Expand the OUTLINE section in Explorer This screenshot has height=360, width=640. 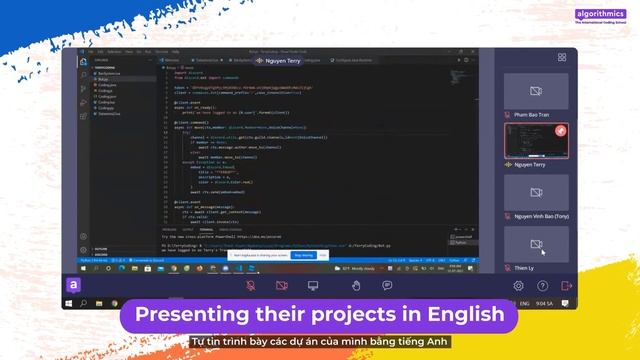click(x=100, y=249)
